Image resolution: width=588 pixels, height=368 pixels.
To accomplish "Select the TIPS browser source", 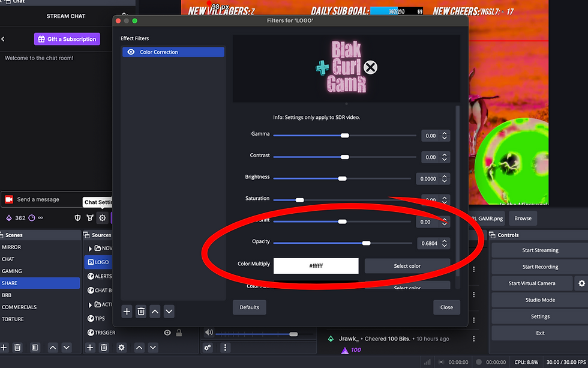I will point(96,319).
